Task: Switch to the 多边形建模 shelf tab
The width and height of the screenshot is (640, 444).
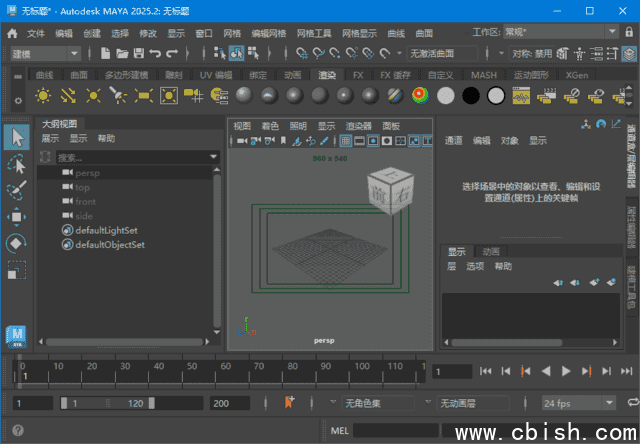Action: tap(126, 75)
